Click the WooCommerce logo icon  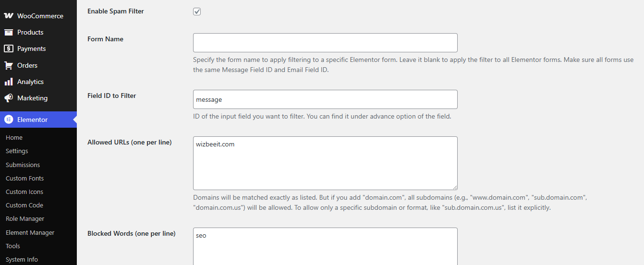[x=9, y=16]
